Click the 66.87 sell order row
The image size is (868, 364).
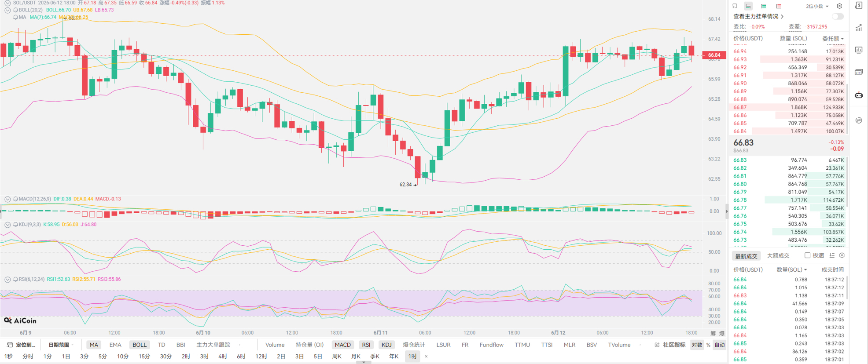tap(787, 107)
